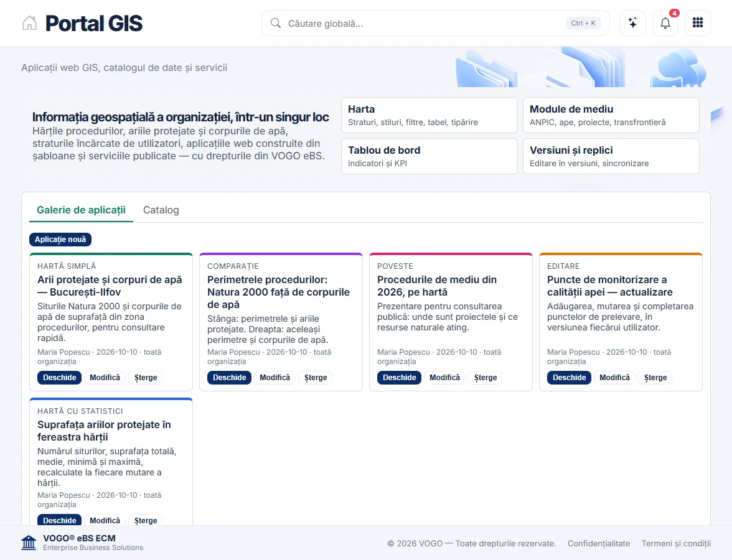The width and height of the screenshot is (732, 560).
Task: Open Arii protejate și corpuri de apă app
Action: click(x=59, y=378)
